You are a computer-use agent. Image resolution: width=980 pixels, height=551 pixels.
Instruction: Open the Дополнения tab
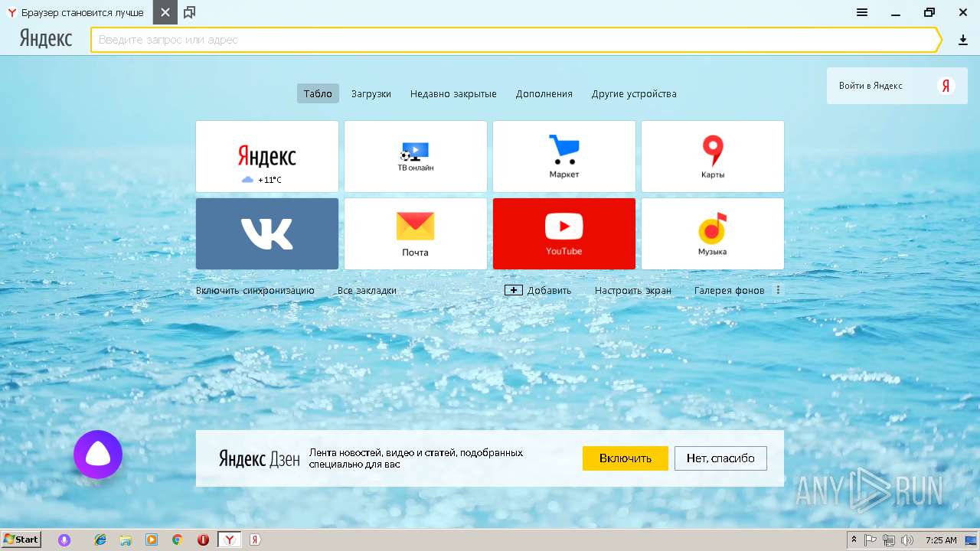[544, 93]
